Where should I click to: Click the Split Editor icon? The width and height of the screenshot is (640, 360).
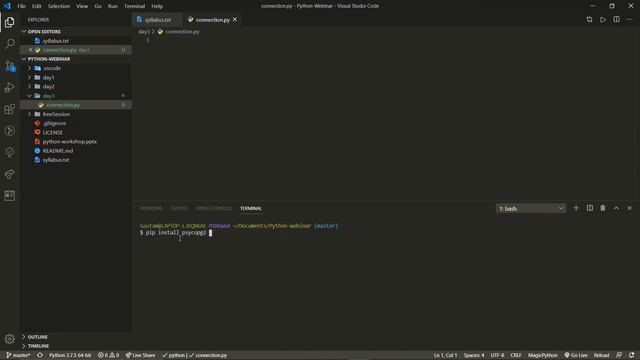pyautogui.click(x=616, y=20)
